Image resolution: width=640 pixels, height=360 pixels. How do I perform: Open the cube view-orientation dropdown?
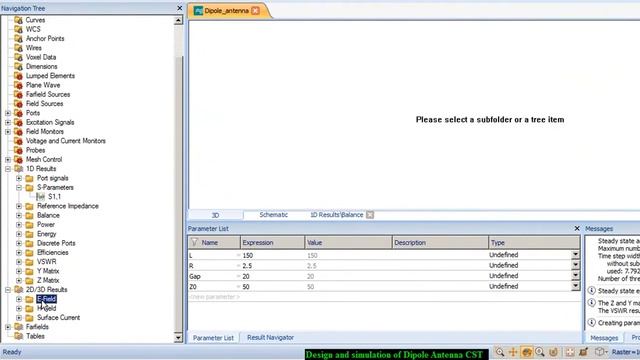point(601,352)
